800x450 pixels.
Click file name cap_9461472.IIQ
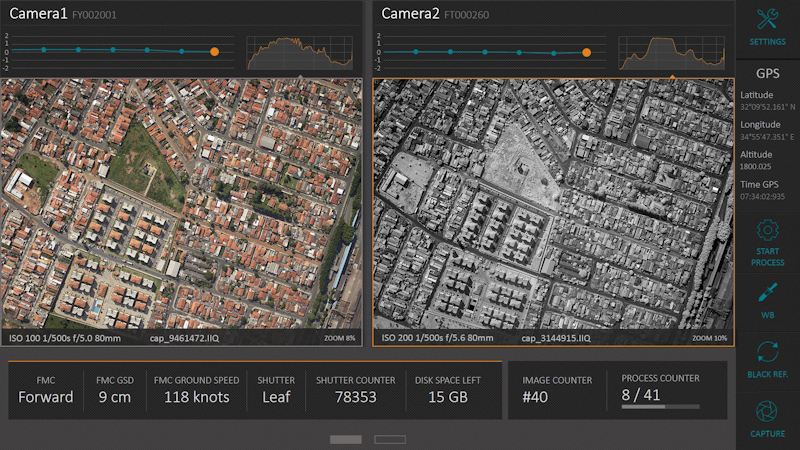point(184,338)
